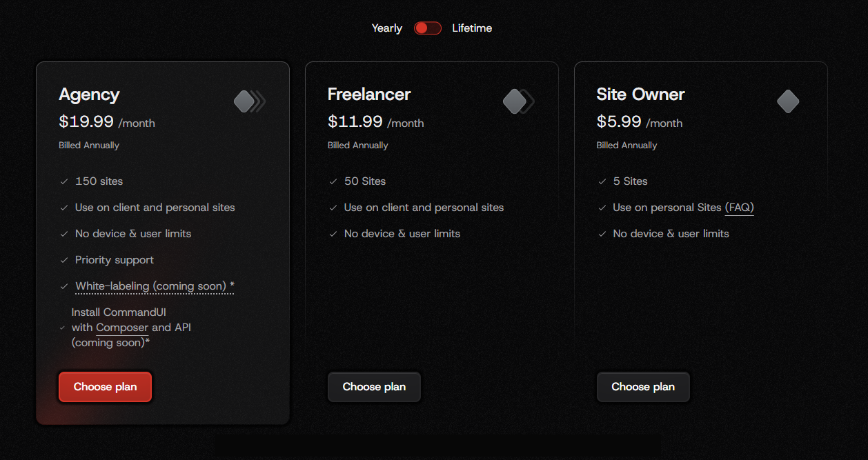Click the Site Owner plan diamond icon
This screenshot has height=460, width=868.
(x=787, y=101)
